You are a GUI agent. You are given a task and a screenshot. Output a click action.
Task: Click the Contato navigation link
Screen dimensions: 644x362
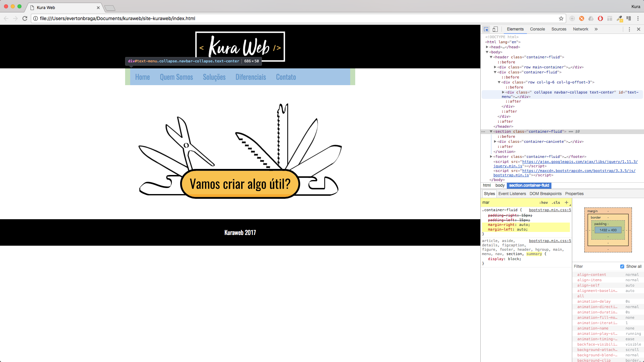tap(286, 77)
